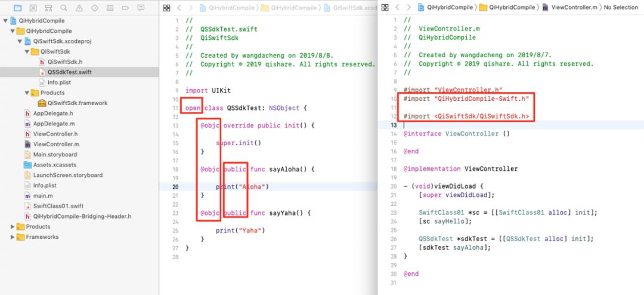Screen dimensions: 644x295
Task: Open related items grid in right editor
Action: click(385, 7)
